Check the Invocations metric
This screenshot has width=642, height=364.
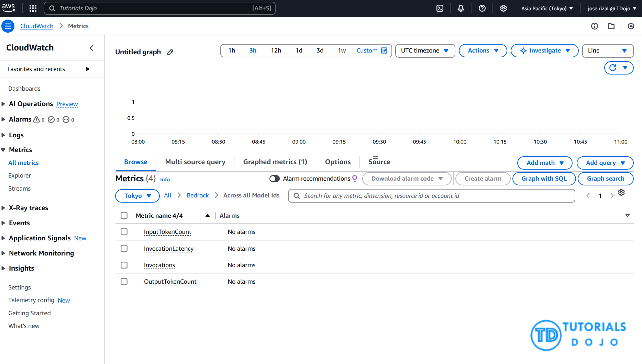click(x=124, y=265)
